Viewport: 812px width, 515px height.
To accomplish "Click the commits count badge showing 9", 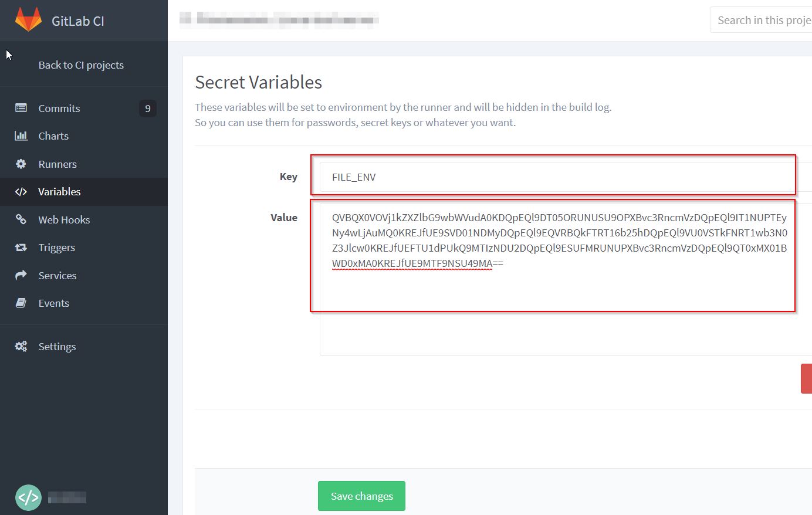I will point(147,108).
